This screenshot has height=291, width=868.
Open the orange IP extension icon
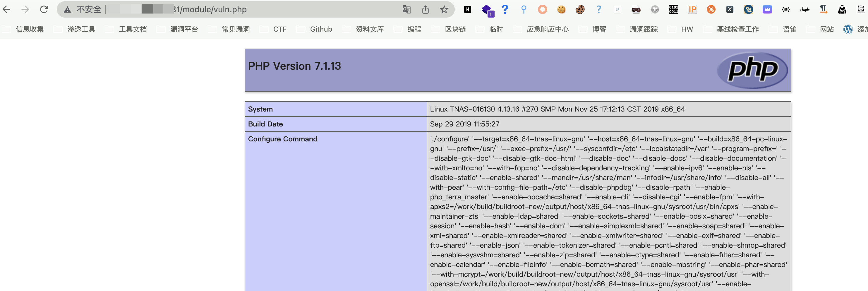(x=692, y=9)
